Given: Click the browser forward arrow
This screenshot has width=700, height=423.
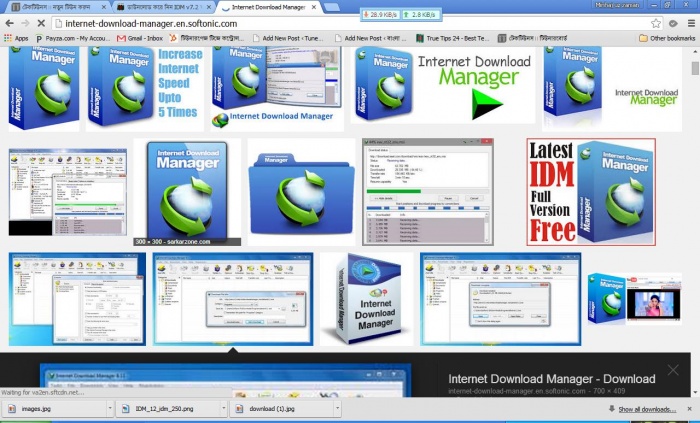Looking at the screenshot, I should [x=25, y=23].
